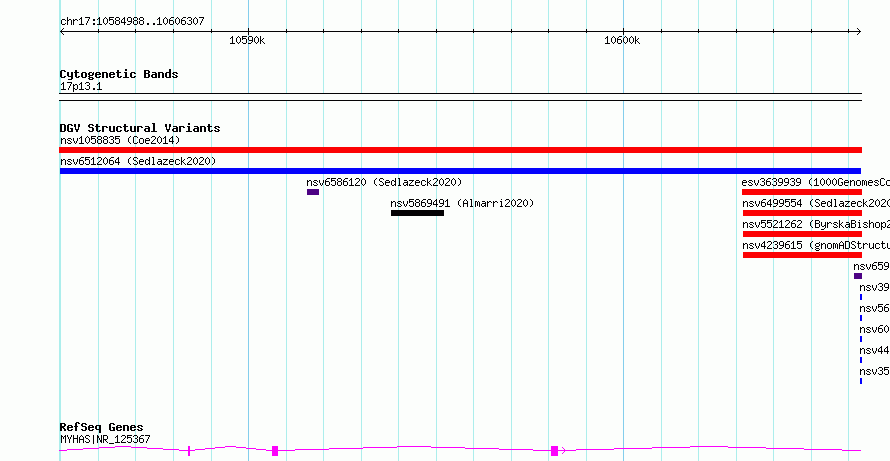
Task: Click the nsv6512064 (Sedlazeck2020) label
Action: (138, 161)
